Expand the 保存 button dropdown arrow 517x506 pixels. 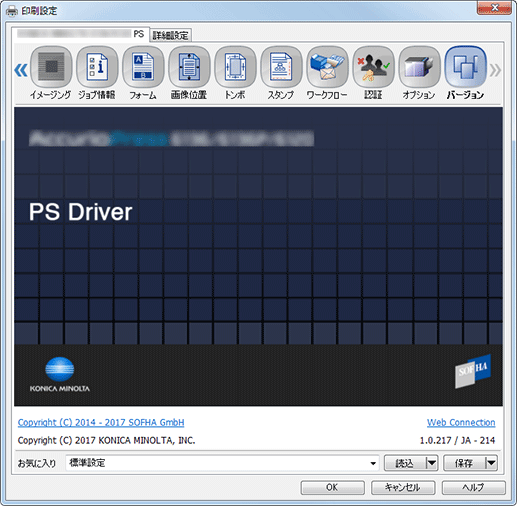[491, 463]
